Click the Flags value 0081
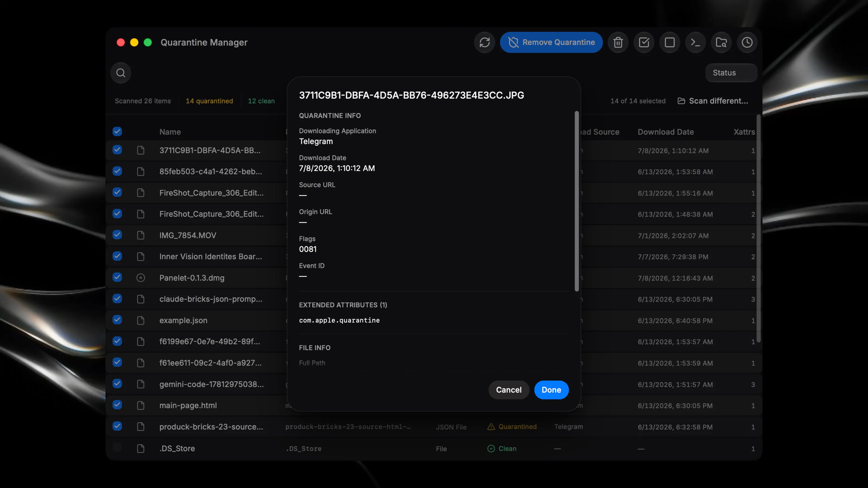Screen dimensions: 868x488 coord(308,249)
